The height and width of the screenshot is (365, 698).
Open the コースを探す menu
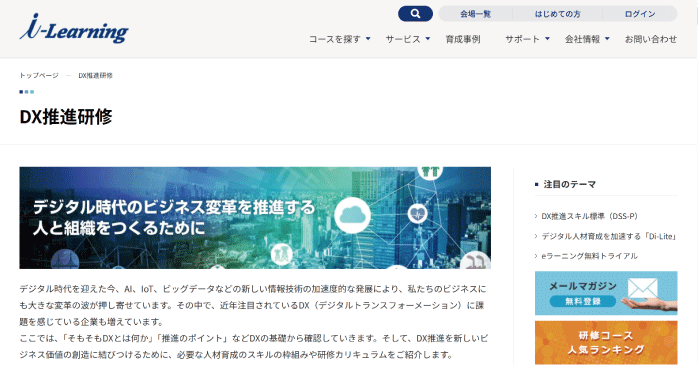tap(335, 39)
